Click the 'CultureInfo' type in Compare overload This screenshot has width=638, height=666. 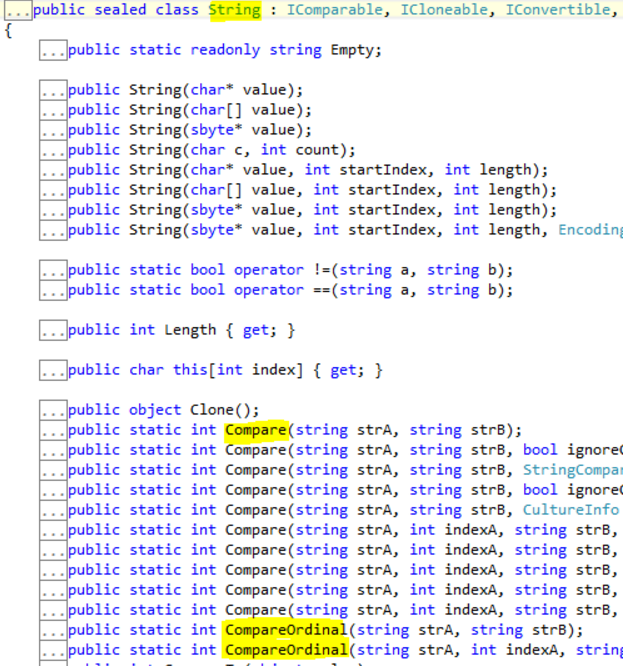point(571,510)
